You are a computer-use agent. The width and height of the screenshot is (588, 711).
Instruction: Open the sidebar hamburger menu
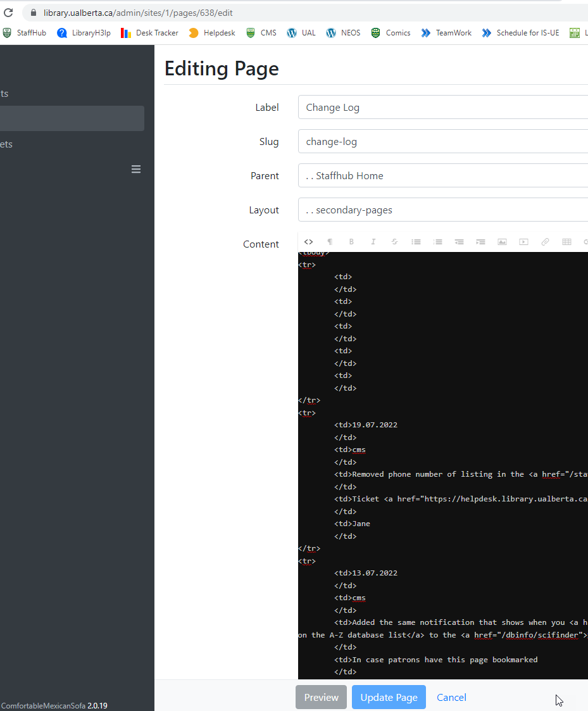pos(135,169)
